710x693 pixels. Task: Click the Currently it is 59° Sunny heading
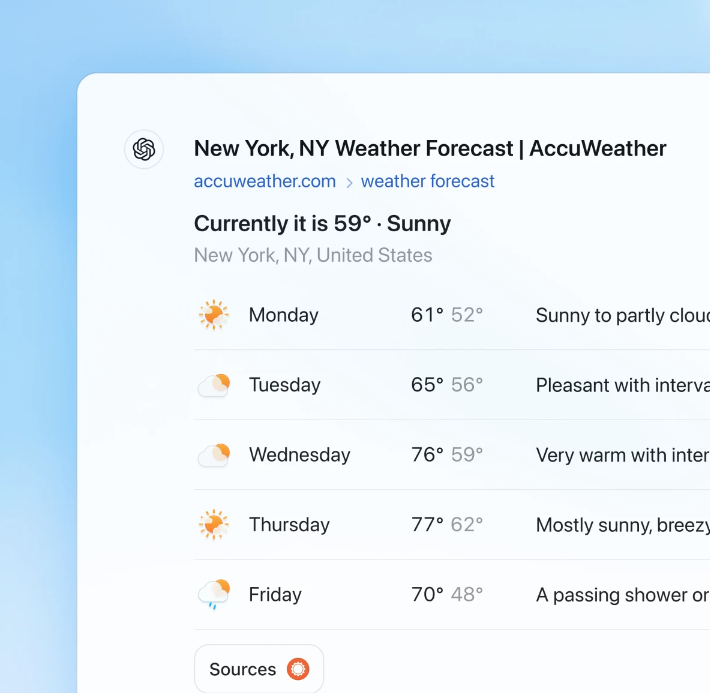(322, 223)
